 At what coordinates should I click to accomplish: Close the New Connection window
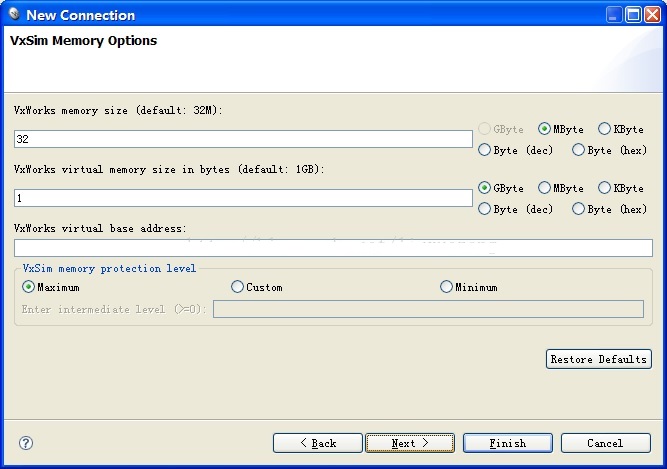[x=652, y=15]
